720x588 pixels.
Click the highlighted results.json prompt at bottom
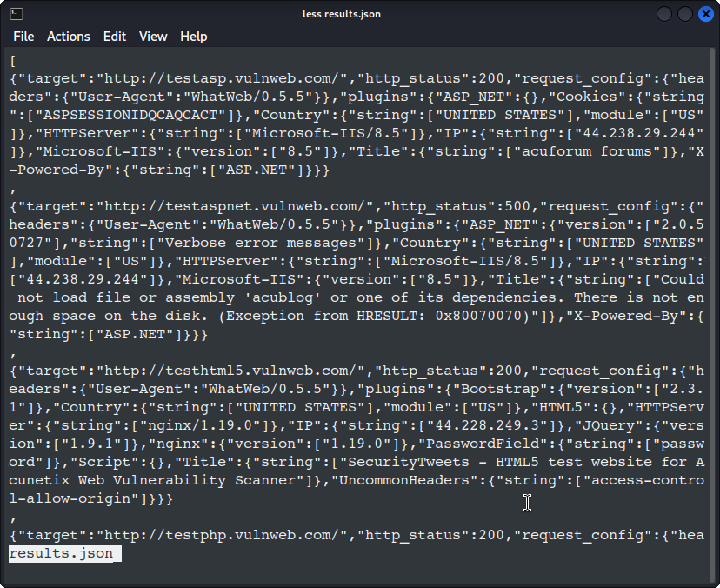click(x=61, y=553)
